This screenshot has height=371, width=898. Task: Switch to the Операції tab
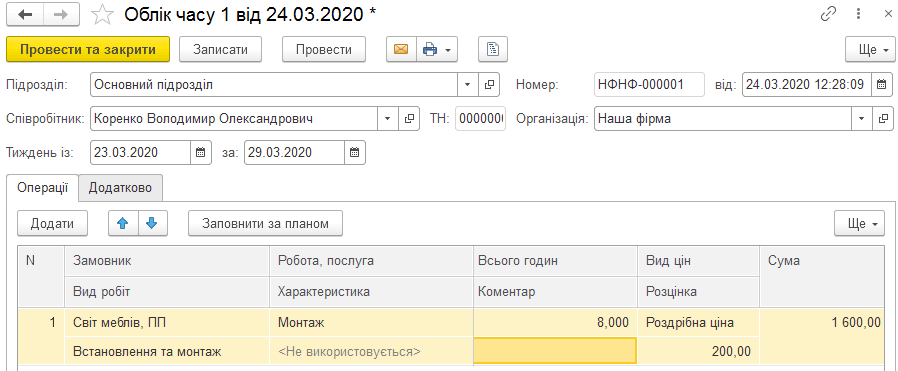point(43,188)
